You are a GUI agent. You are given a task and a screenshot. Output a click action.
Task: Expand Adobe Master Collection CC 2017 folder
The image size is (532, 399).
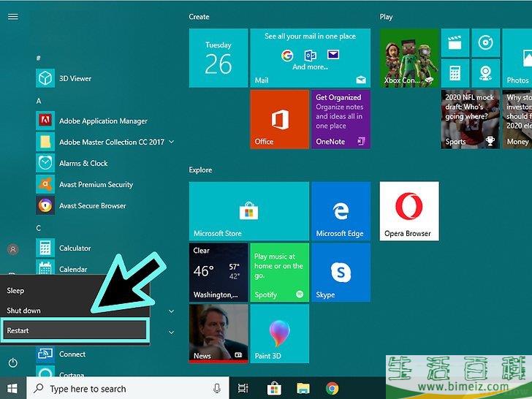171,142
